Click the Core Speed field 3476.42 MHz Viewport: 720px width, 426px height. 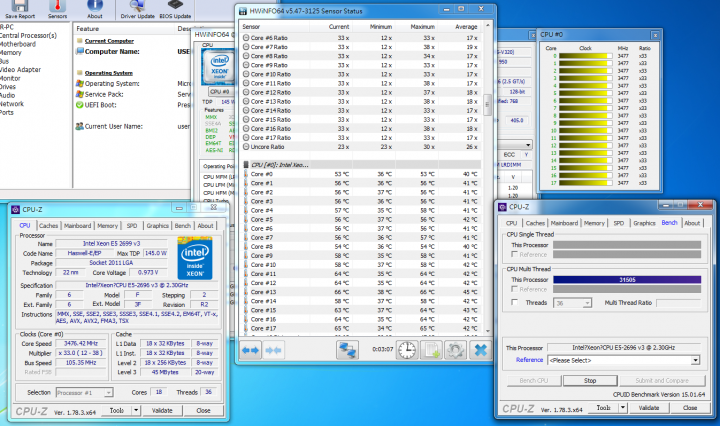point(81,343)
